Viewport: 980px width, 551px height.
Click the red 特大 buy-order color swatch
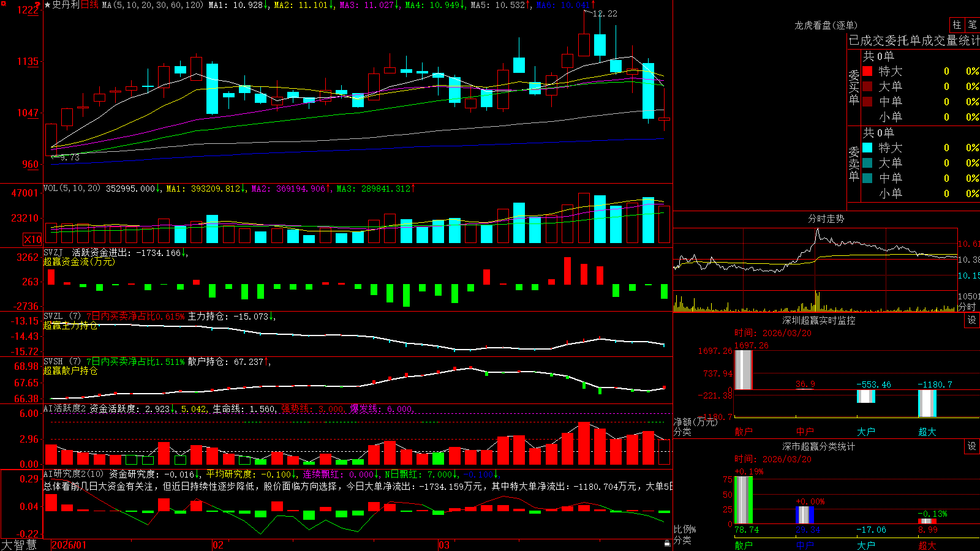[x=867, y=71]
